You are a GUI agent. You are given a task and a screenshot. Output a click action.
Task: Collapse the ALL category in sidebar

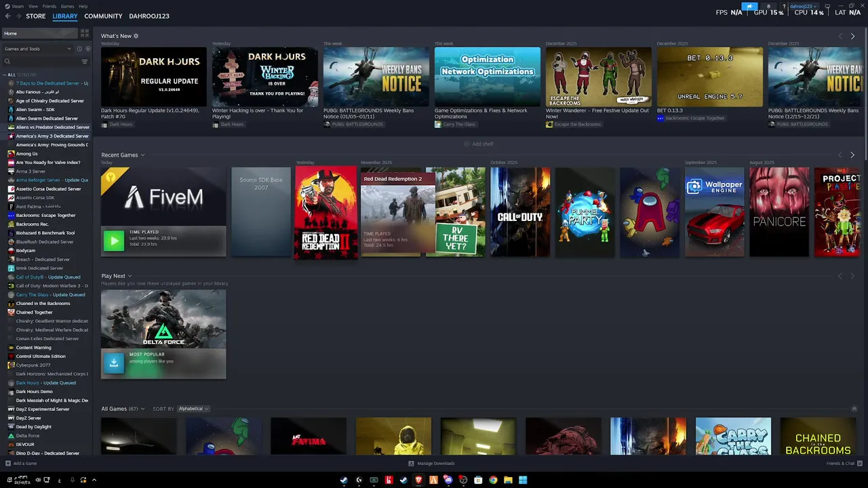(4, 75)
